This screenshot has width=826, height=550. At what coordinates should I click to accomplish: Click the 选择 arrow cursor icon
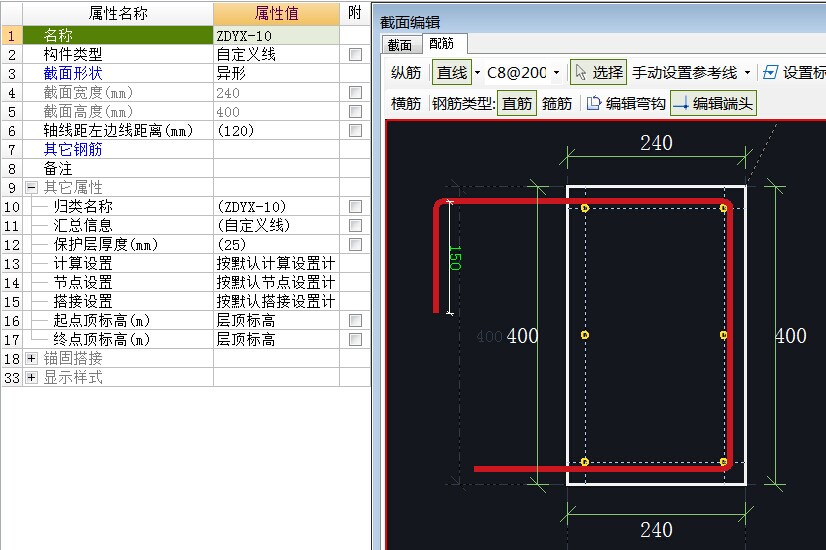click(x=581, y=72)
